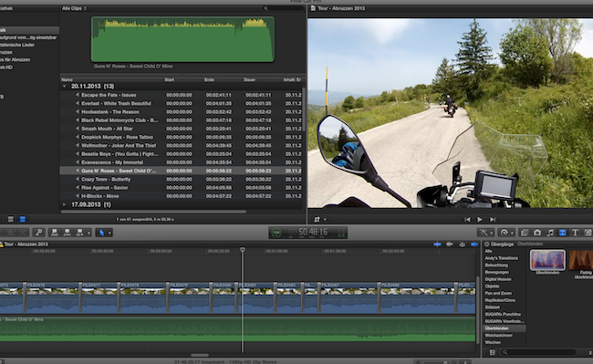
Task: Show the Generators browser
Action: (588, 233)
